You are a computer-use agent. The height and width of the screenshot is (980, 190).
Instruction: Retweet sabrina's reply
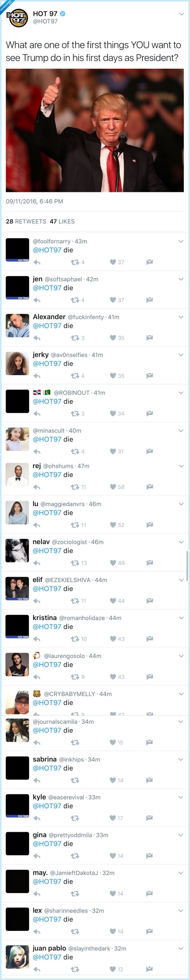[x=75, y=780]
